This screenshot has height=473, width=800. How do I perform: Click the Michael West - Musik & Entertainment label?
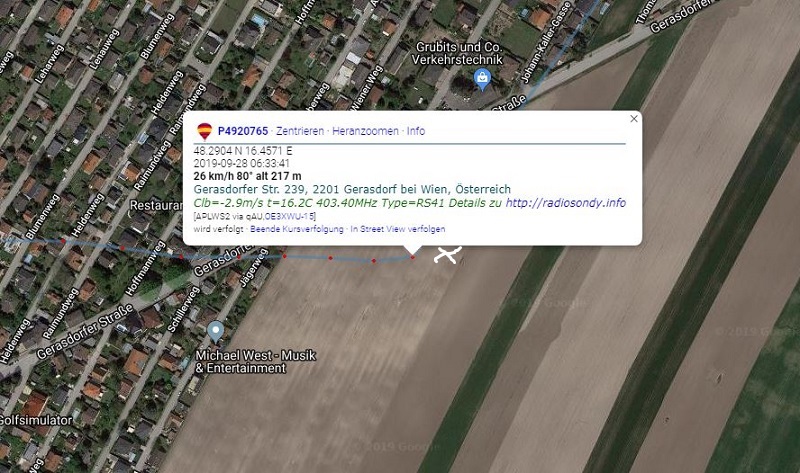tap(255, 362)
